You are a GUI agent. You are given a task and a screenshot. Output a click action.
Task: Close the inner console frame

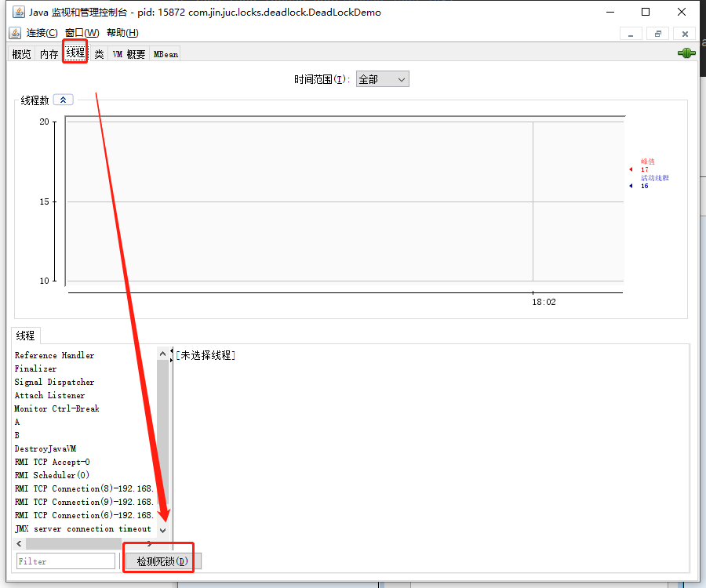click(x=685, y=34)
